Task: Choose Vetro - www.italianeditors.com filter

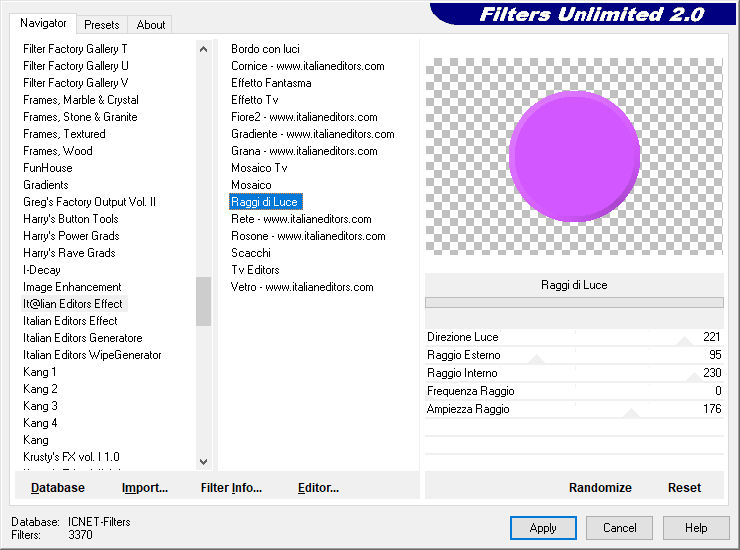Action: tap(302, 287)
